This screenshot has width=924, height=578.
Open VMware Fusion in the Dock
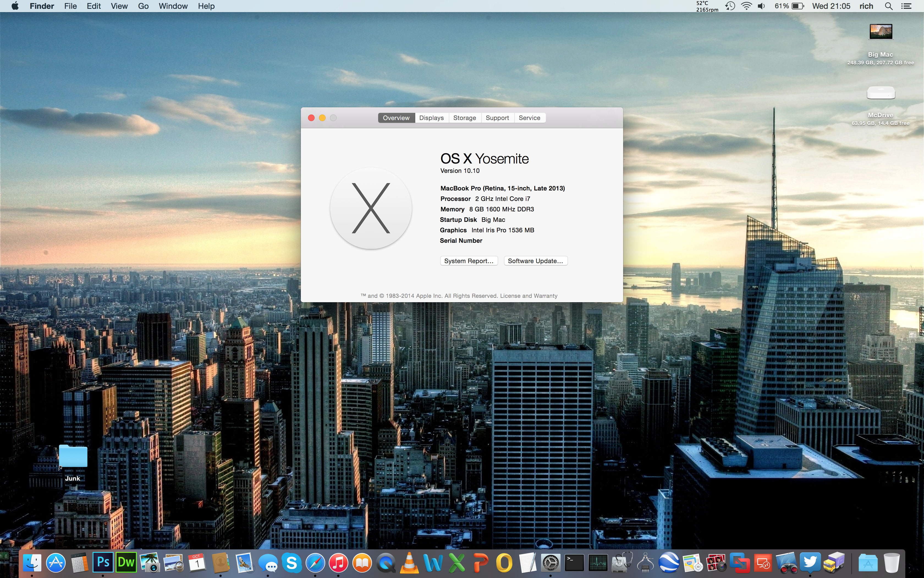coord(739,563)
